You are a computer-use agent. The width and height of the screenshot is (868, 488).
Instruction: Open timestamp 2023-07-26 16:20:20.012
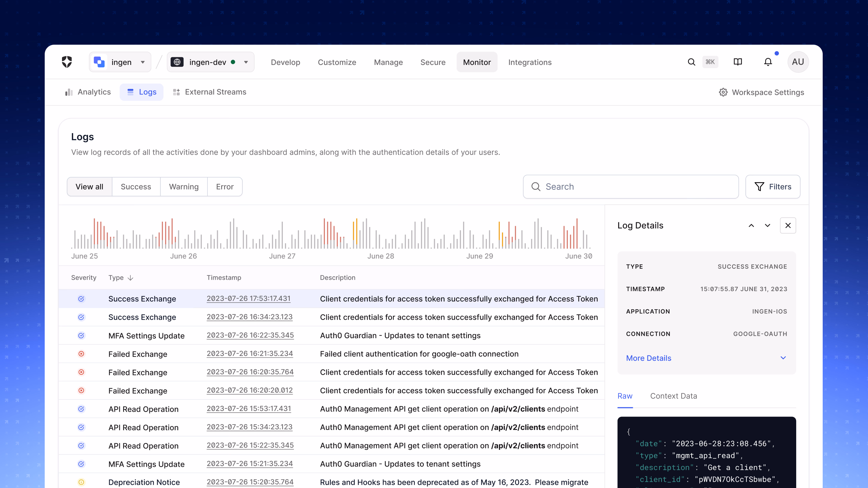click(x=249, y=390)
